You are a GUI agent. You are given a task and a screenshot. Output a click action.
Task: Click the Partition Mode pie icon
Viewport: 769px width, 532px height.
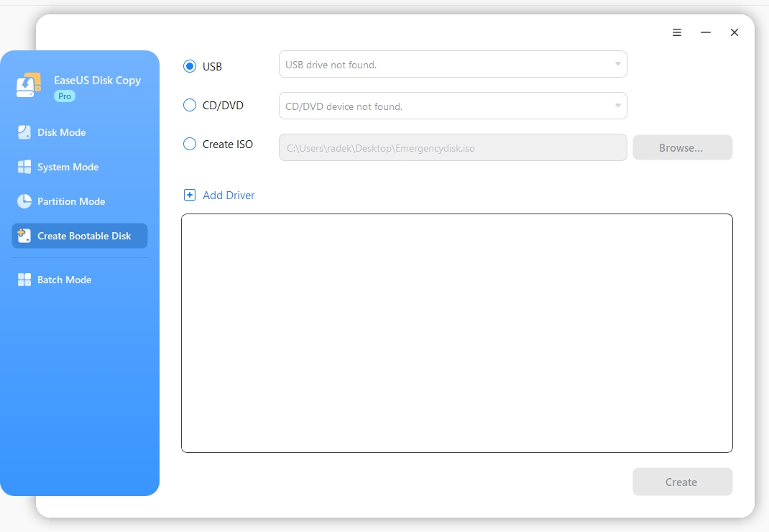(x=24, y=201)
